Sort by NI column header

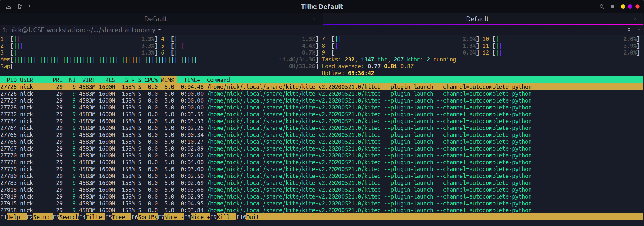click(x=72, y=80)
